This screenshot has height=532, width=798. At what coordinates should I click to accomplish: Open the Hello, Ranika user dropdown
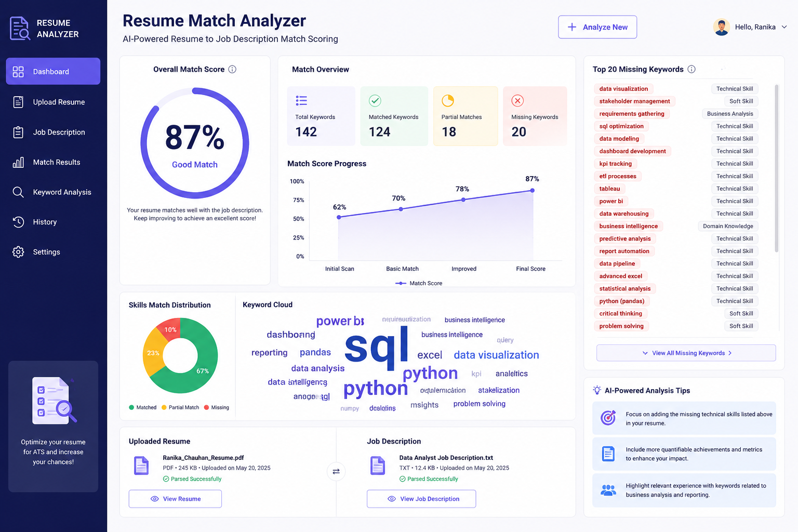coord(750,27)
